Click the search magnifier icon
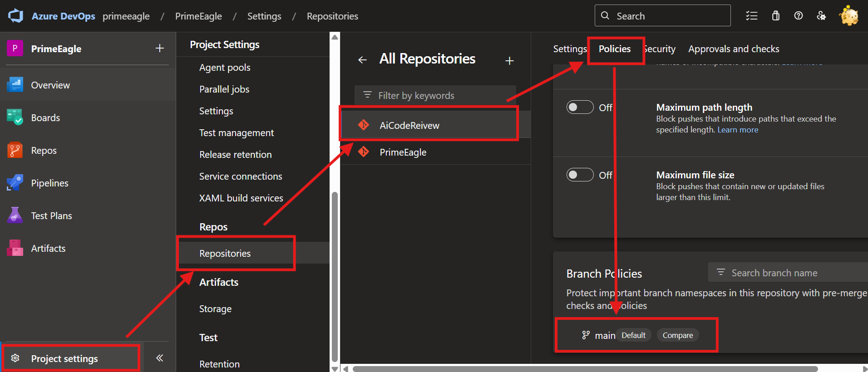Image resolution: width=868 pixels, height=372 pixels. pyautogui.click(x=605, y=15)
